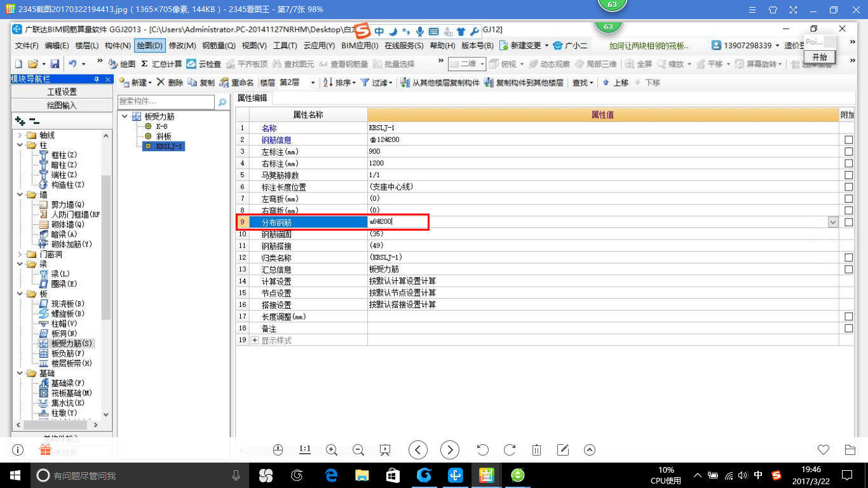This screenshot has height=488, width=868.
Task: Viewer: go to previous image arrow
Action: click(417, 450)
